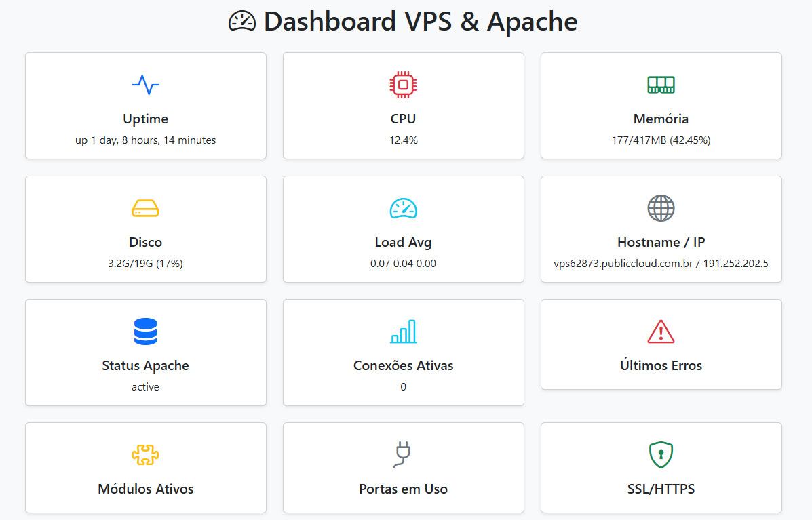The height and width of the screenshot is (520, 812).
Task: Select the CPU usage percentage 12.4%
Action: coord(403,140)
